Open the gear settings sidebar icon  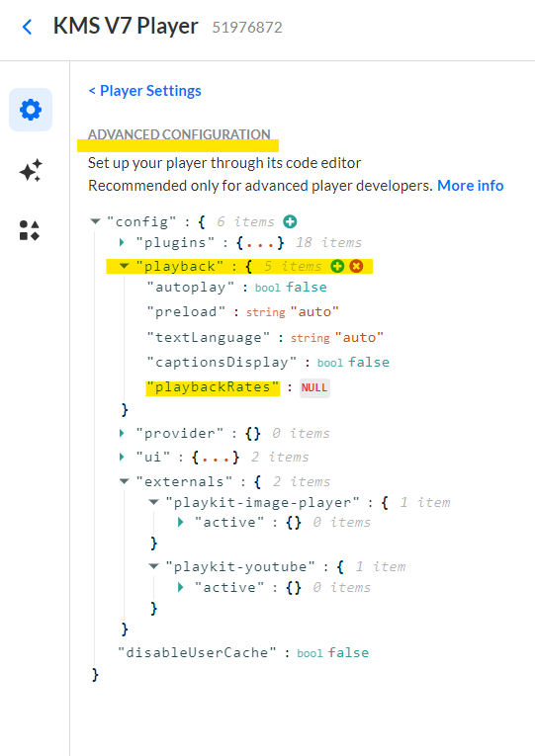point(31,110)
